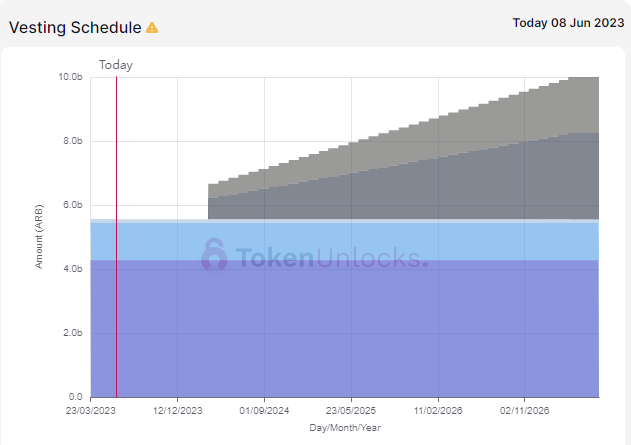Click the 02/11/2026 x-axis date label
The image size is (631, 445).
[x=524, y=411]
